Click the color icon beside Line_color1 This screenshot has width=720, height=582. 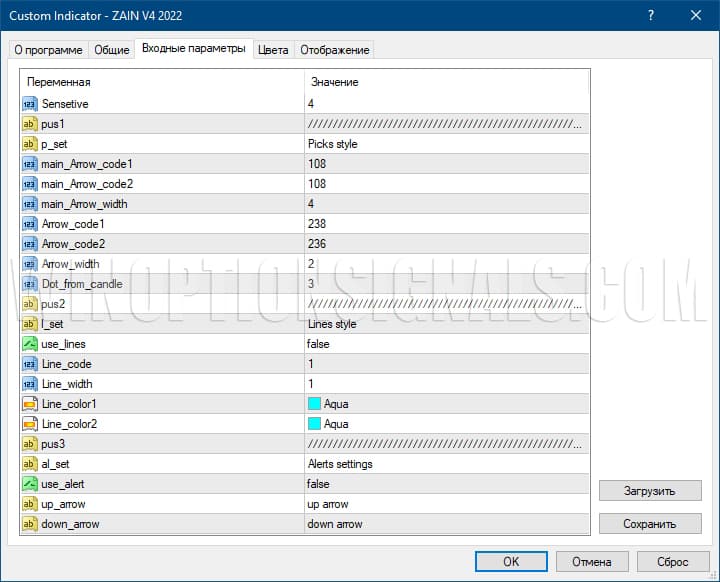coord(29,404)
